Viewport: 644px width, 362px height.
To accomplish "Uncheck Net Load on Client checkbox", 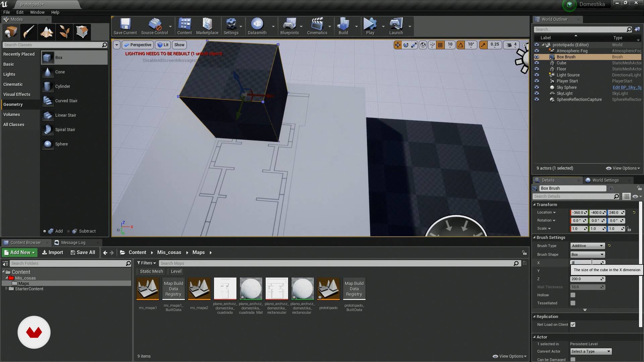I will pos(573,324).
